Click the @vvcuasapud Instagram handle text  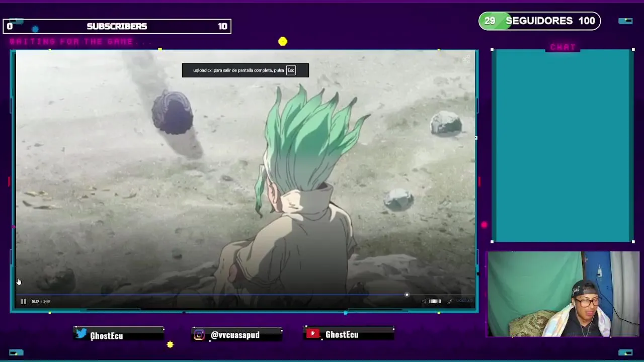[x=235, y=335]
